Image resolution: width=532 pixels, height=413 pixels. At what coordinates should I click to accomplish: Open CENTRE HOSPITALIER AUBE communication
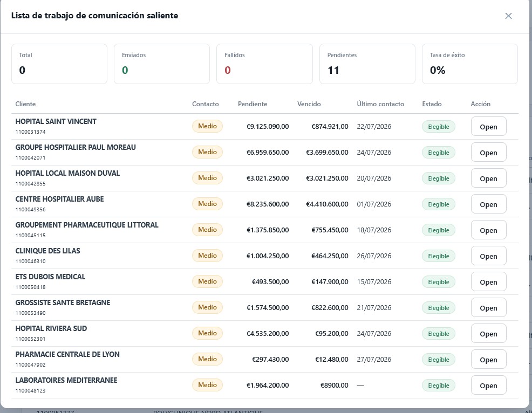[x=489, y=204]
